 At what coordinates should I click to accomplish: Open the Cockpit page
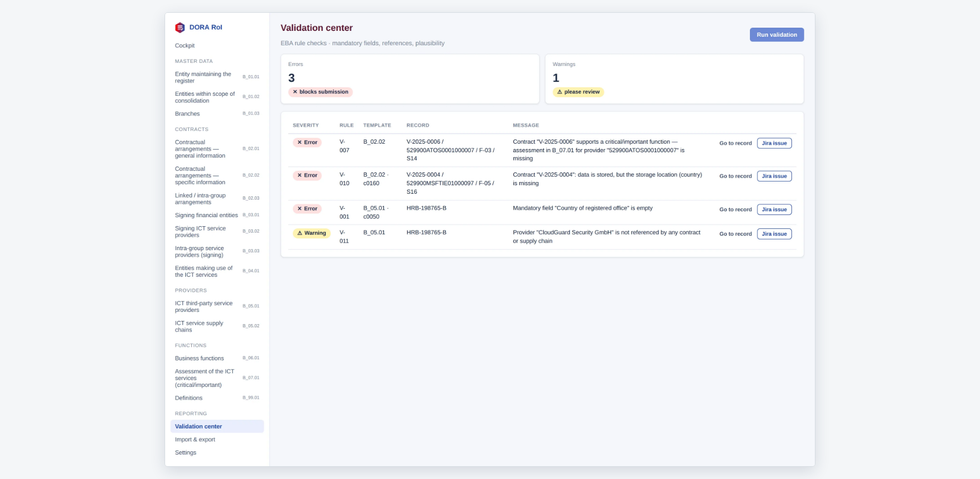point(217,46)
